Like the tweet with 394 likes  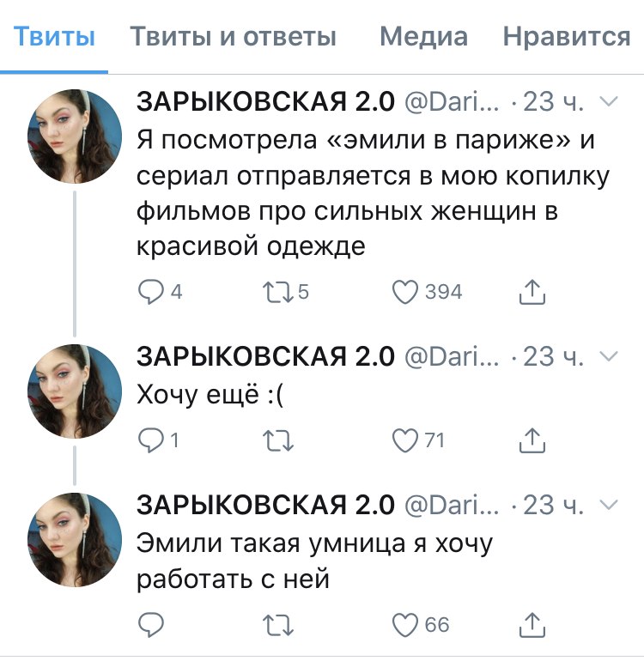(405, 293)
